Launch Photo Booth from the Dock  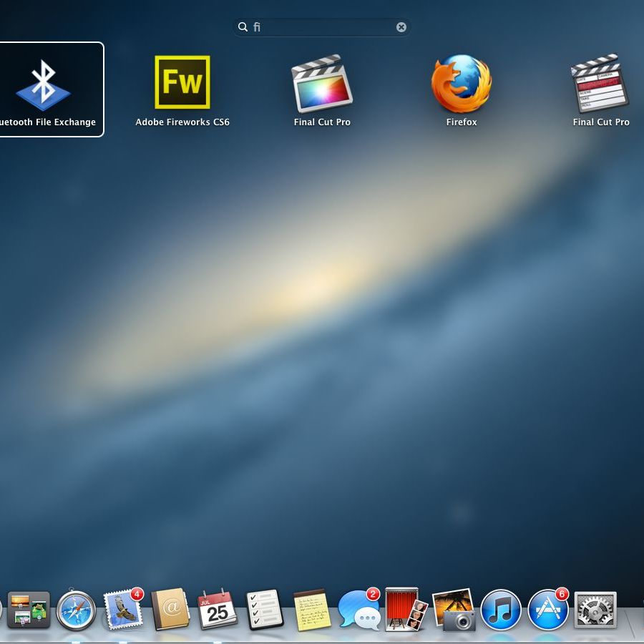click(406, 610)
